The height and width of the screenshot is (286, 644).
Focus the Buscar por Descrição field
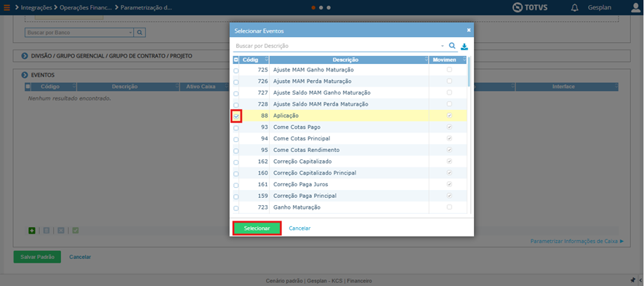click(337, 46)
